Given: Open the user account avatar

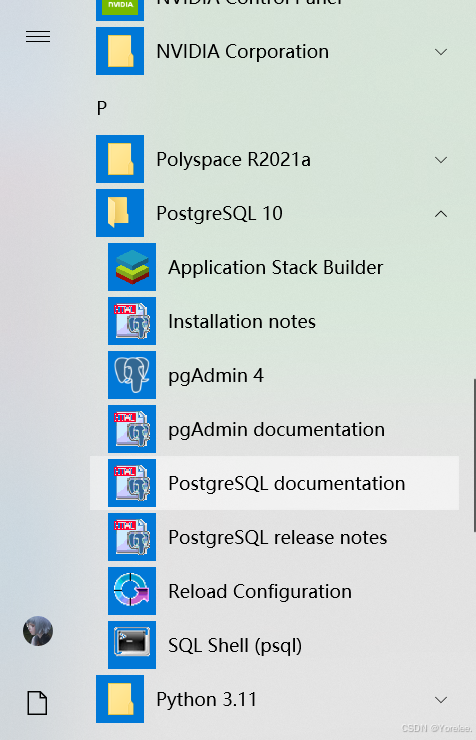Looking at the screenshot, I should click(x=38, y=631).
